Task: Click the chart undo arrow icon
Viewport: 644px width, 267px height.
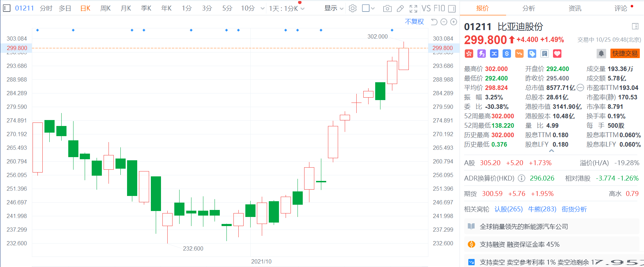Action: coord(434,22)
